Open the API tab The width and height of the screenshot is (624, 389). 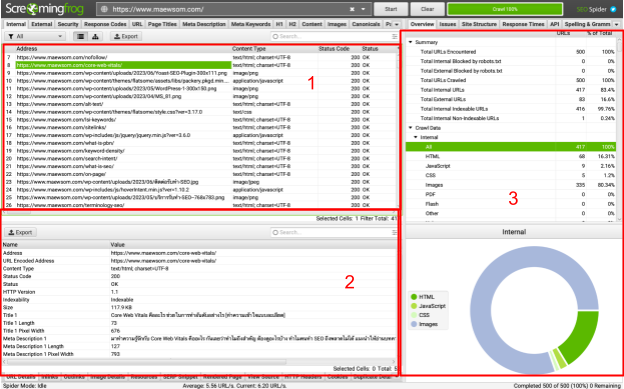coord(555,24)
